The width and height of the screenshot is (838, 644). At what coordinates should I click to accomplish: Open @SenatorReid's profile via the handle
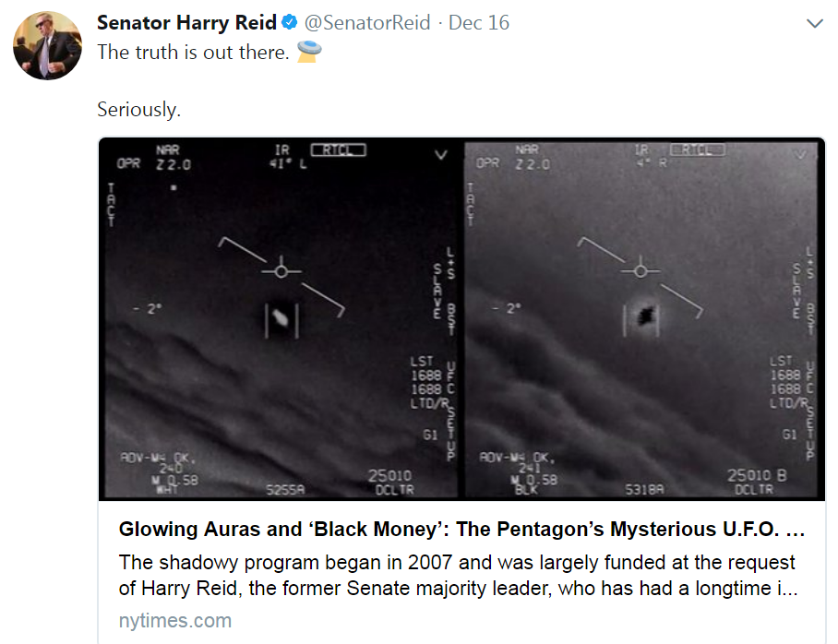pyautogui.click(x=367, y=23)
